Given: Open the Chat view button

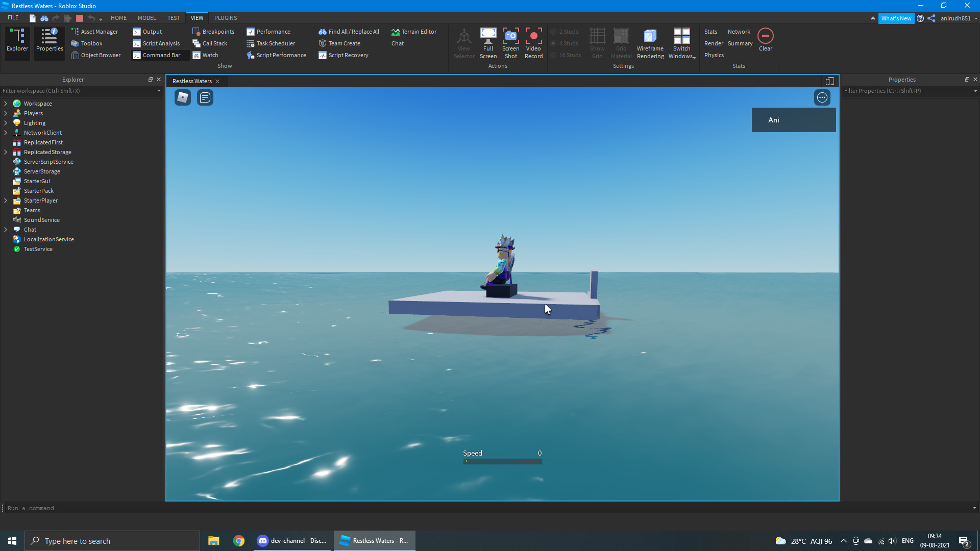Looking at the screenshot, I should click(x=398, y=43).
